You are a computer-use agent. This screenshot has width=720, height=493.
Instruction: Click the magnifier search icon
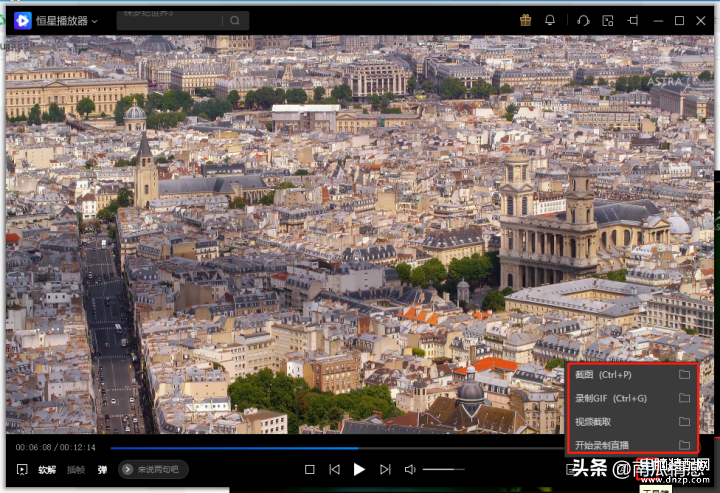pos(235,21)
